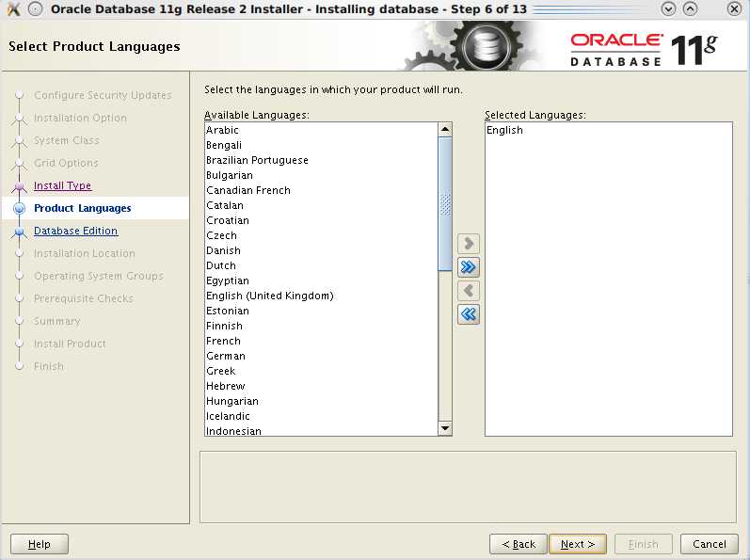The image size is (750, 560).
Task: Click the move all languages right double-arrow
Action: [469, 267]
